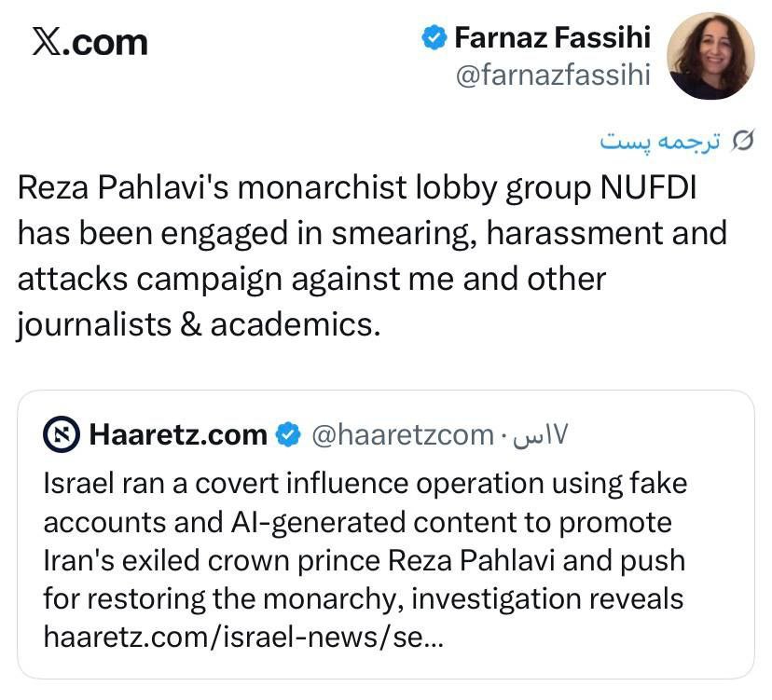Viewport: 772px width, 700px height.
Task: Open the Farnaz Fassihi display name
Action: 553,38
